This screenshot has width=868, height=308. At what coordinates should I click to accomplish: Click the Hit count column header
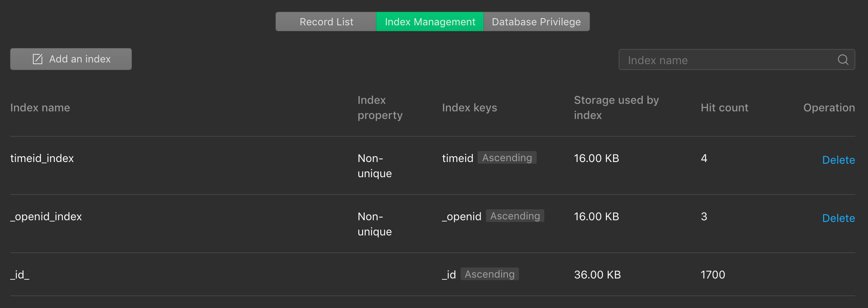pyautogui.click(x=724, y=108)
